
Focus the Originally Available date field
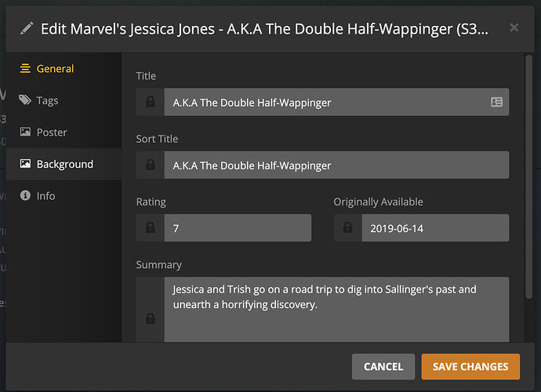(x=434, y=227)
